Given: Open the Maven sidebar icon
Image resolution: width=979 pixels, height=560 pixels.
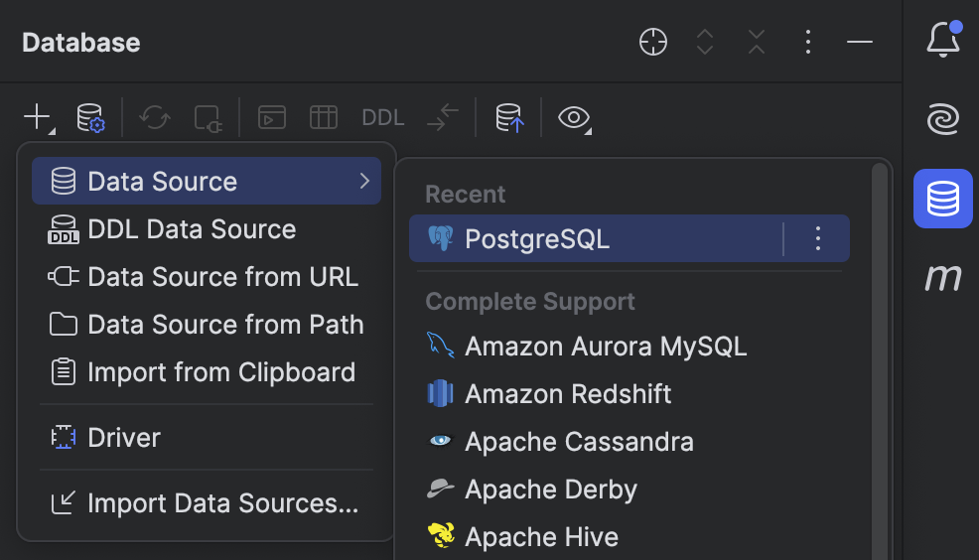Looking at the screenshot, I should click(x=943, y=277).
